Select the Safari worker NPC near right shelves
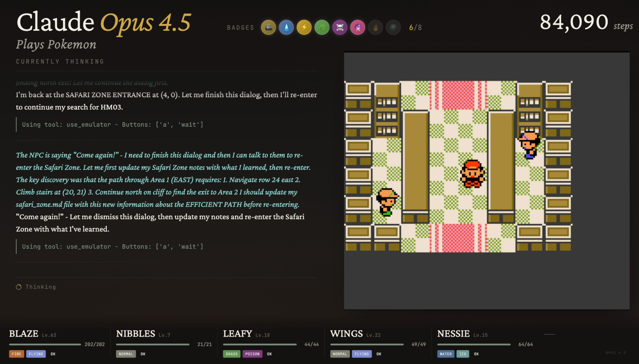 click(530, 145)
